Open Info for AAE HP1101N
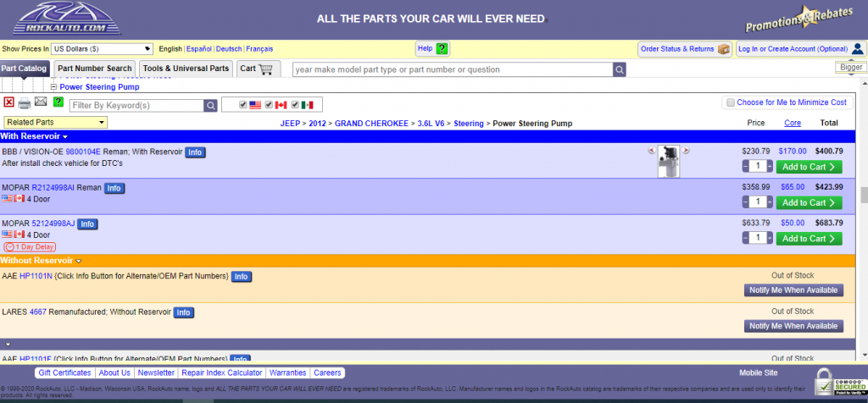This screenshot has height=403, width=868. click(241, 276)
